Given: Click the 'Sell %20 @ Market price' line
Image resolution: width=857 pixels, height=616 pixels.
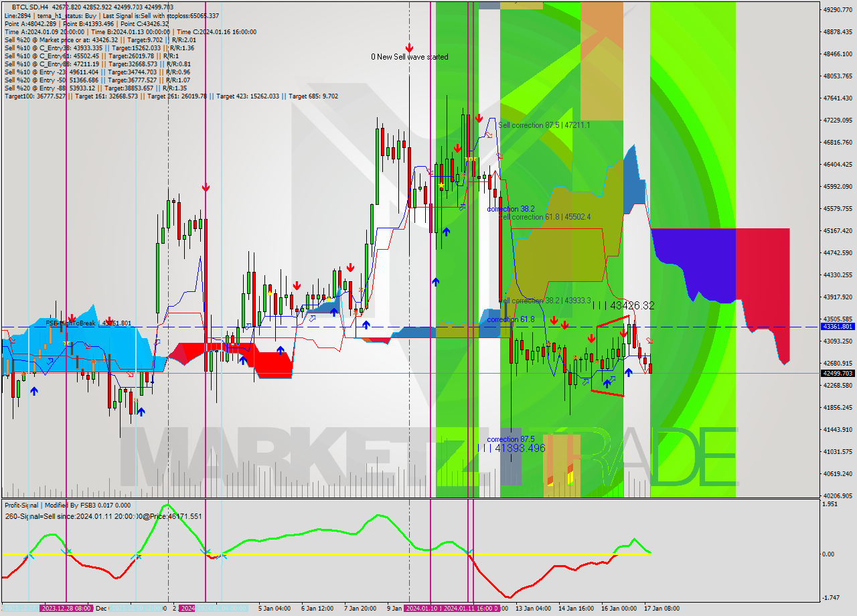Looking at the screenshot, I should click(x=100, y=40).
